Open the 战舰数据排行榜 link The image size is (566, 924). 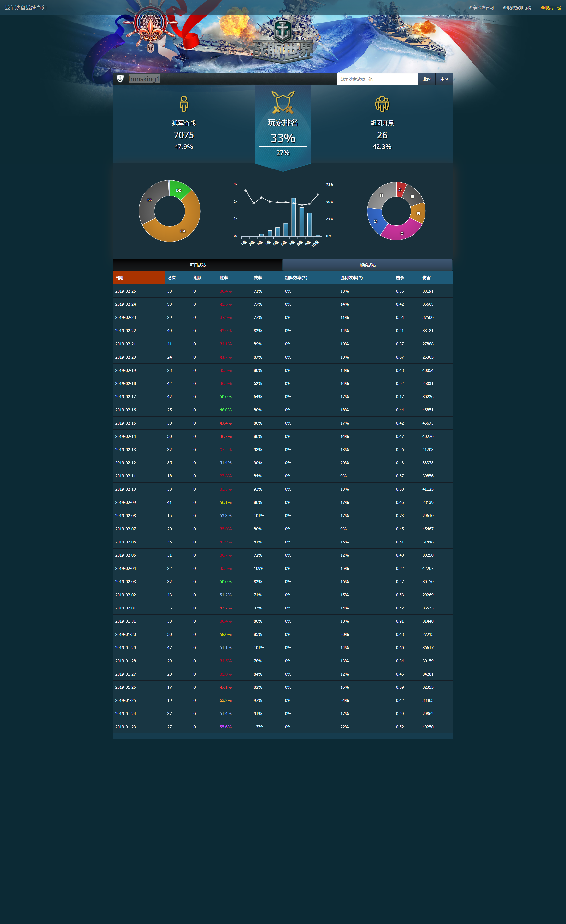[517, 8]
